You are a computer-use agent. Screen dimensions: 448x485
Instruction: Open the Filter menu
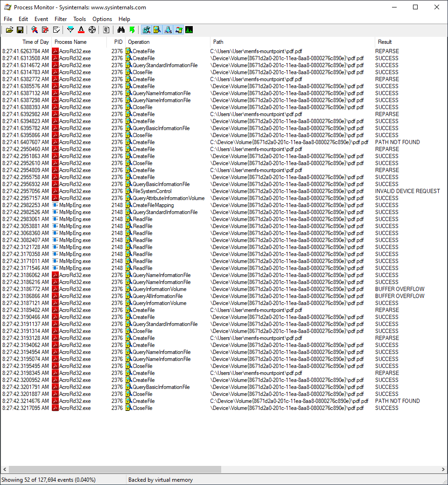61,19
